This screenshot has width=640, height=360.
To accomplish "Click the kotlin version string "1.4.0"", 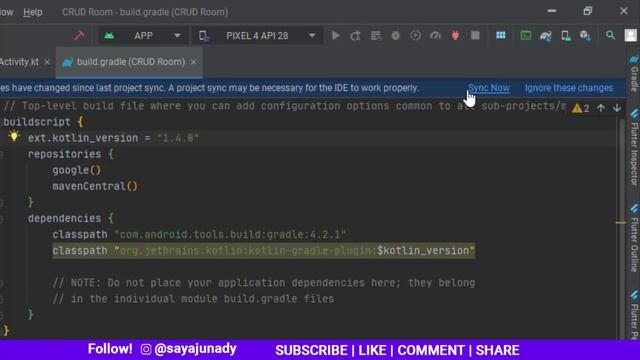I will (178, 138).
